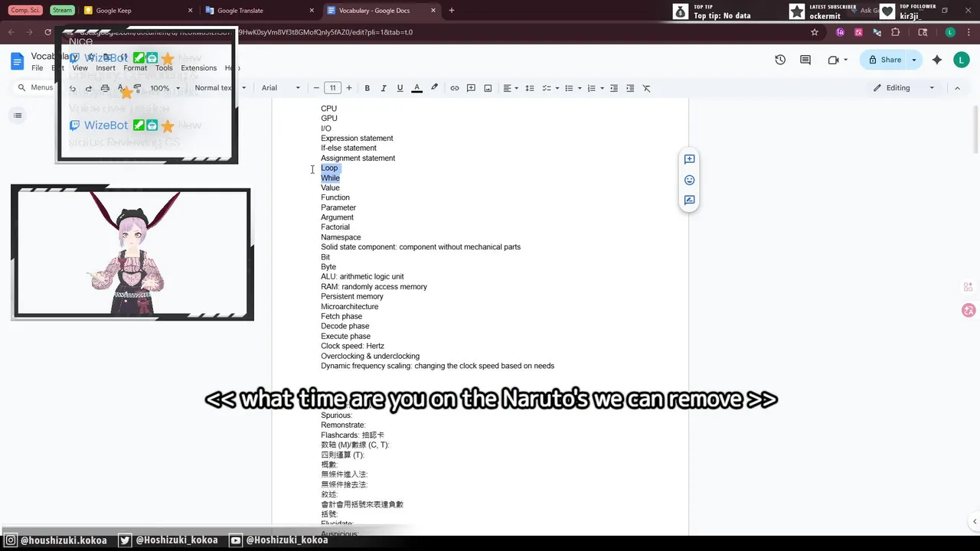This screenshot has width=980, height=551.
Task: Click the redo arrow
Action: pyautogui.click(x=89, y=88)
